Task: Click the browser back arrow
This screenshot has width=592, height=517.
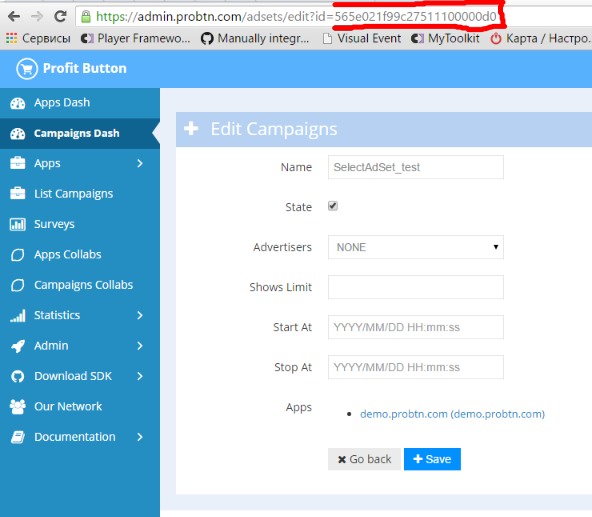Action: 14,16
